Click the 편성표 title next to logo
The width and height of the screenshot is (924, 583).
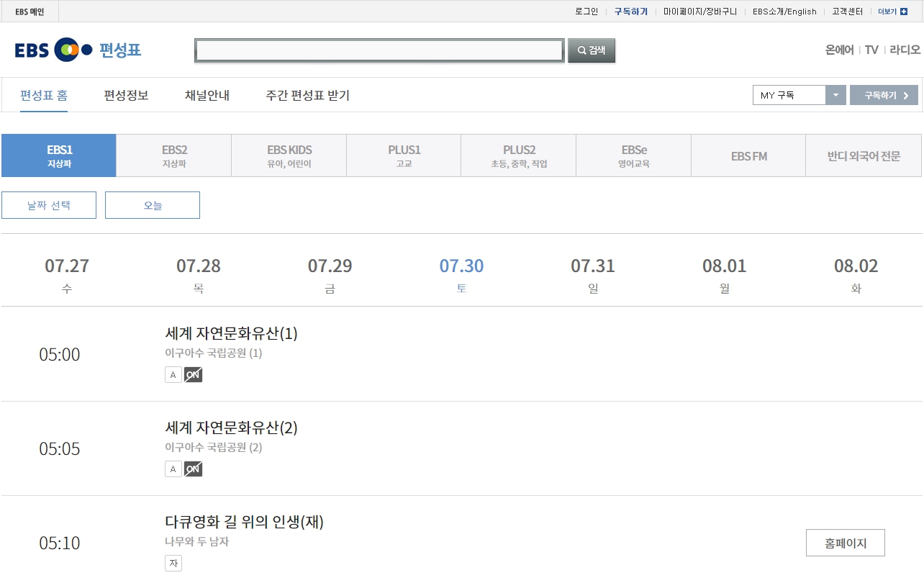(120, 50)
